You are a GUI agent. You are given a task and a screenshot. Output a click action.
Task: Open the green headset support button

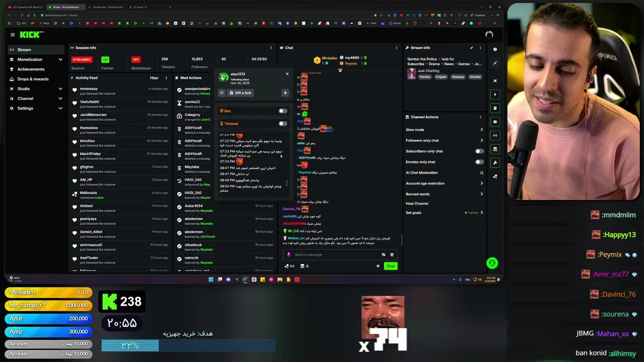coord(492,263)
